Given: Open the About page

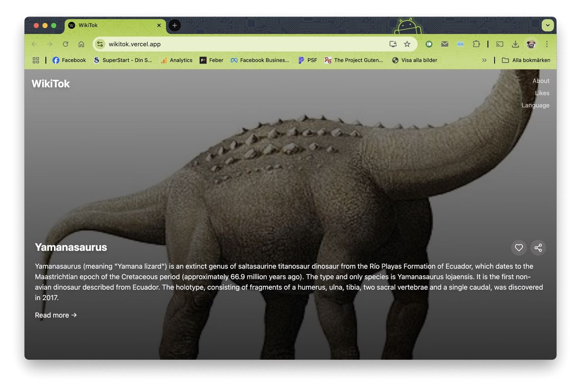Looking at the screenshot, I should tap(541, 81).
